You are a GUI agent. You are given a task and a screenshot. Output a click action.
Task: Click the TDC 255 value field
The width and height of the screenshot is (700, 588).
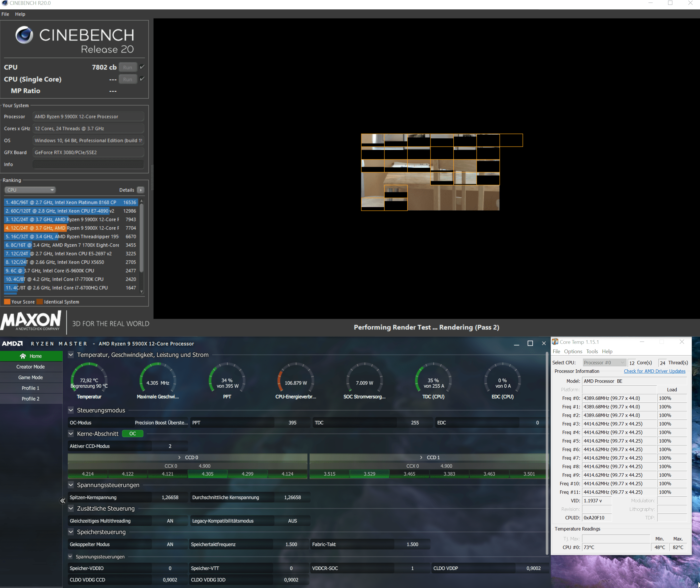[x=415, y=423]
